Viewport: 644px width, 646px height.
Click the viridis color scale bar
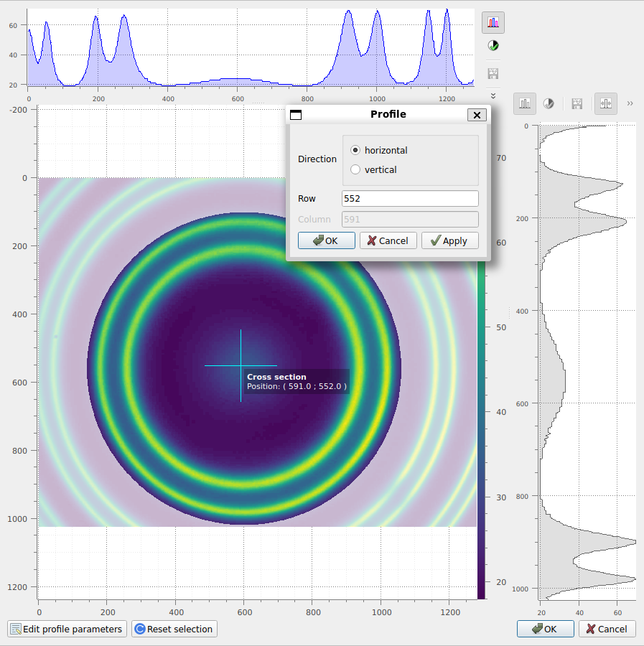click(x=481, y=429)
